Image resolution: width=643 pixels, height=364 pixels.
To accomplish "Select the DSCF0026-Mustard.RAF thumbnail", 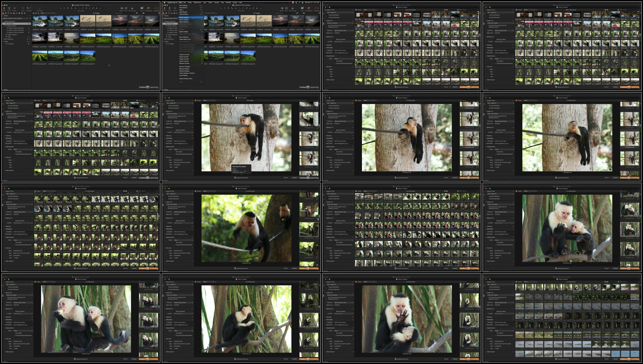I will pos(40,56).
